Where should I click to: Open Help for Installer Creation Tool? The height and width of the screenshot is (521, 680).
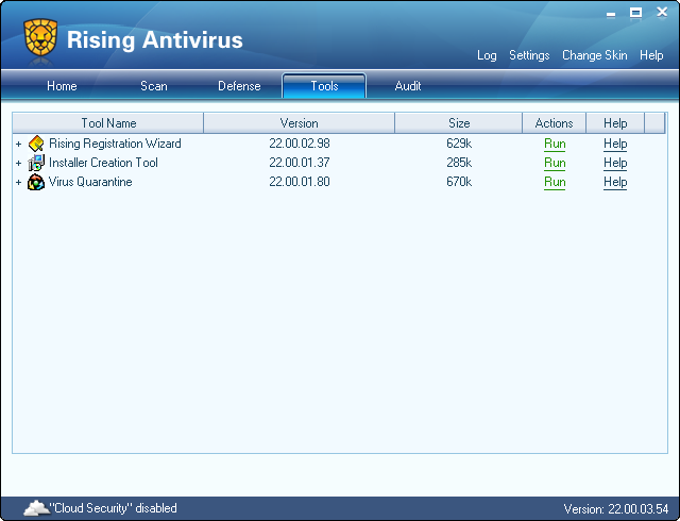(x=615, y=163)
